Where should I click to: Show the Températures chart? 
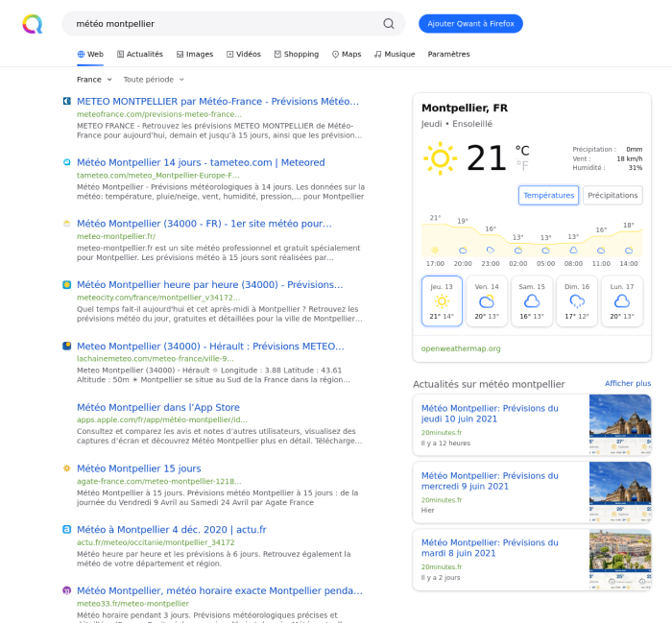(548, 196)
